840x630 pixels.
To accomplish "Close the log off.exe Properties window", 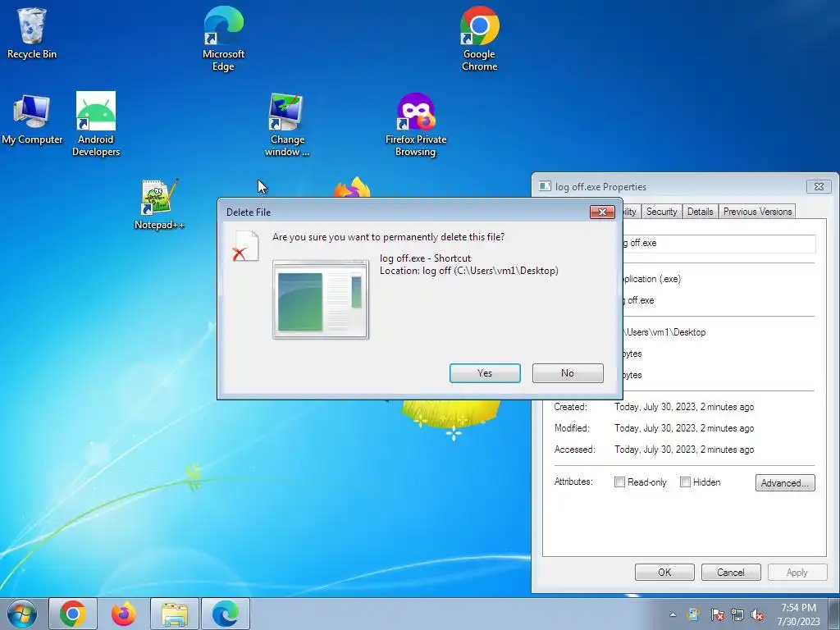I will 819,186.
